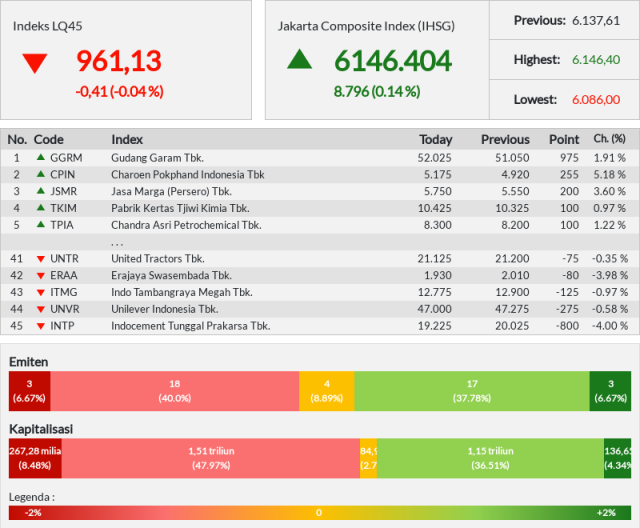Click 'Unilever Indonesia Tbk.'

pyautogui.click(x=165, y=309)
